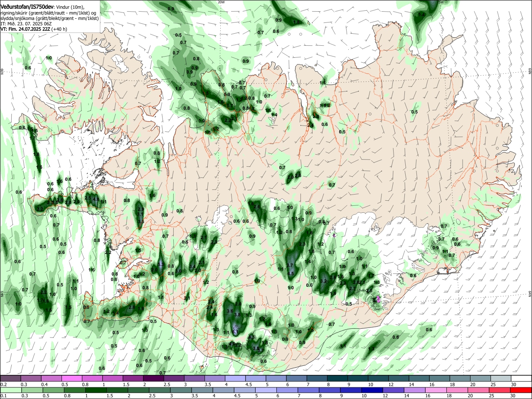The image size is (532, 399).
Task: Click the Veðurstofan/IS750dev title text
Action: tap(27, 7)
